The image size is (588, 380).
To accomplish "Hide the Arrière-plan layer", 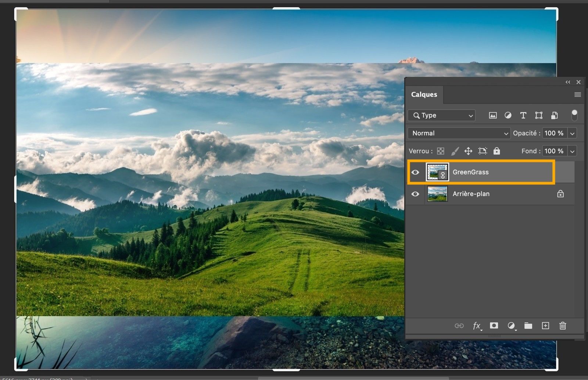I will [415, 194].
